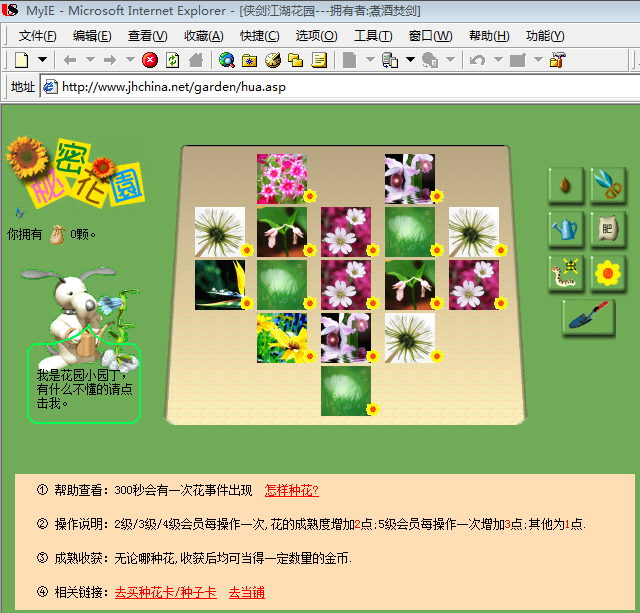The image size is (640, 613).
Task: Select the yellow flower harvest tool
Action: tap(608, 273)
